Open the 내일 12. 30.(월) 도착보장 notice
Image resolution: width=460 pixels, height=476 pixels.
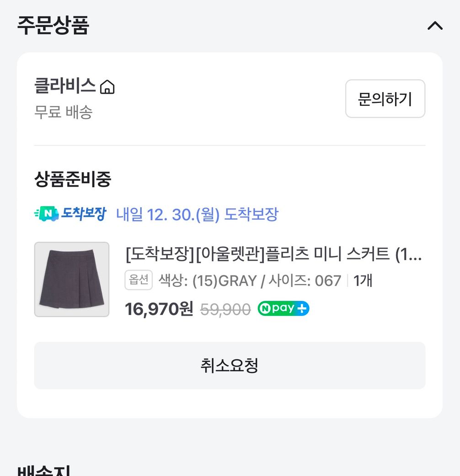(x=197, y=214)
